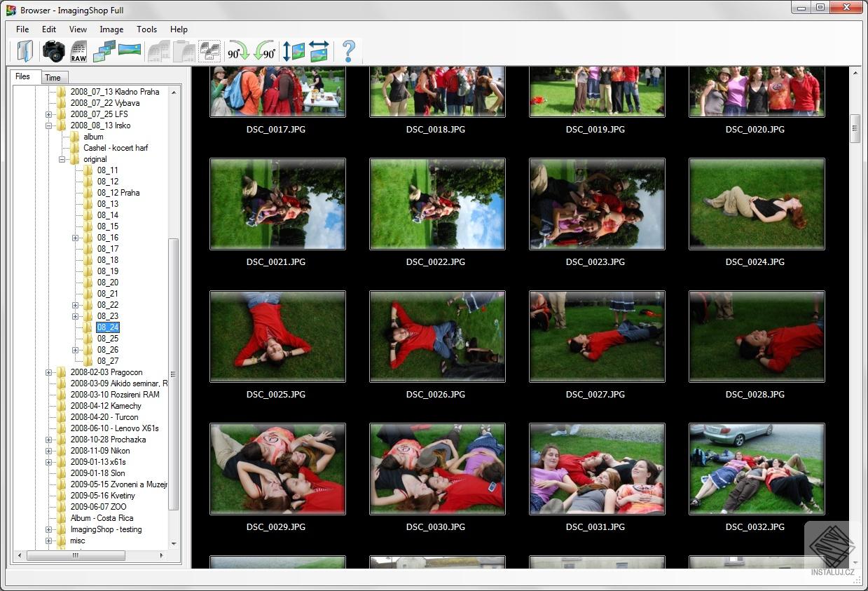Open the Image menu
Image resolution: width=868 pixels, height=591 pixels.
[x=111, y=29]
